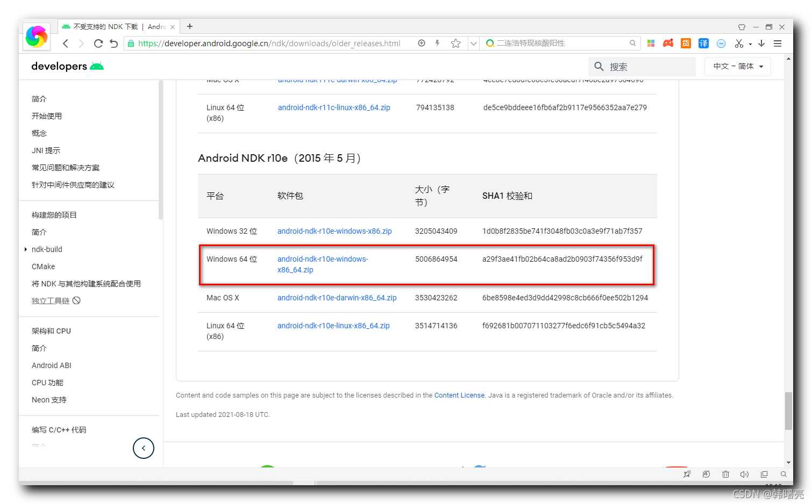Reload the page with the refresh icon
This screenshot has height=504, width=812.
click(x=98, y=44)
